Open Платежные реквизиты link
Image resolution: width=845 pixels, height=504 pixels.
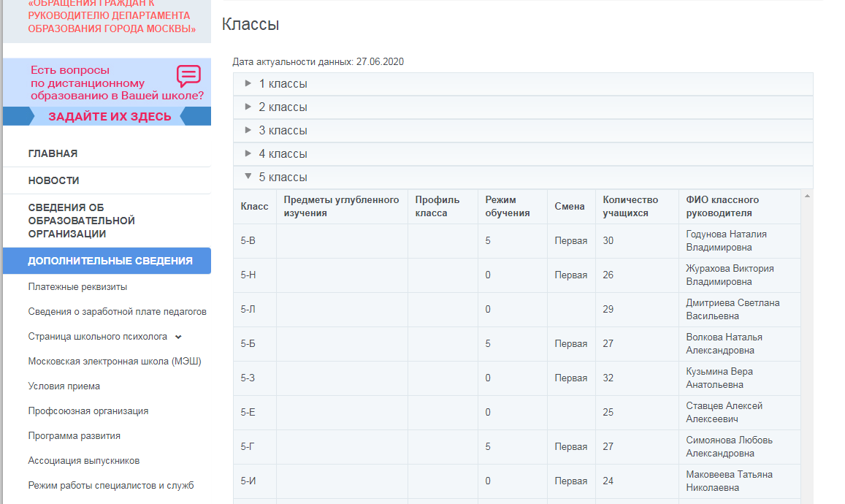coord(77,287)
